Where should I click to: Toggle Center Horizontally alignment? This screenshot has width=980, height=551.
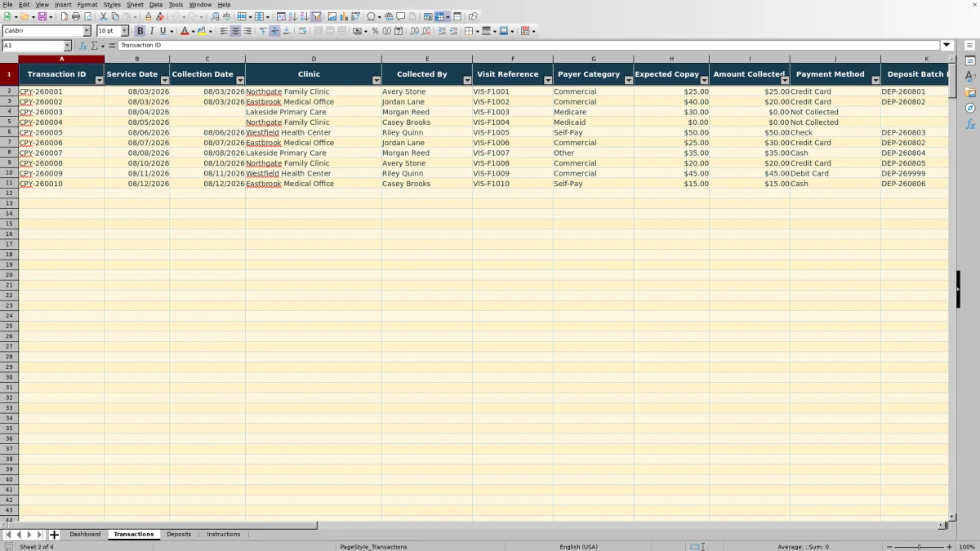[x=235, y=31]
